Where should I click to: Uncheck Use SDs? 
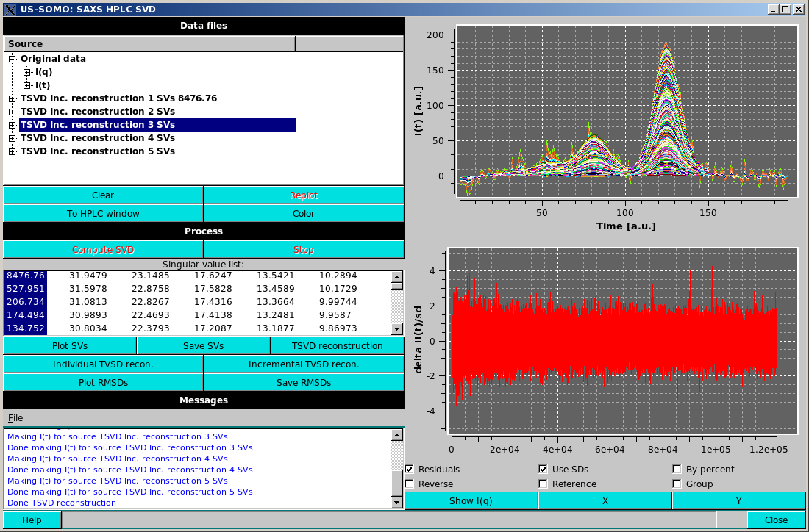[x=542, y=469]
